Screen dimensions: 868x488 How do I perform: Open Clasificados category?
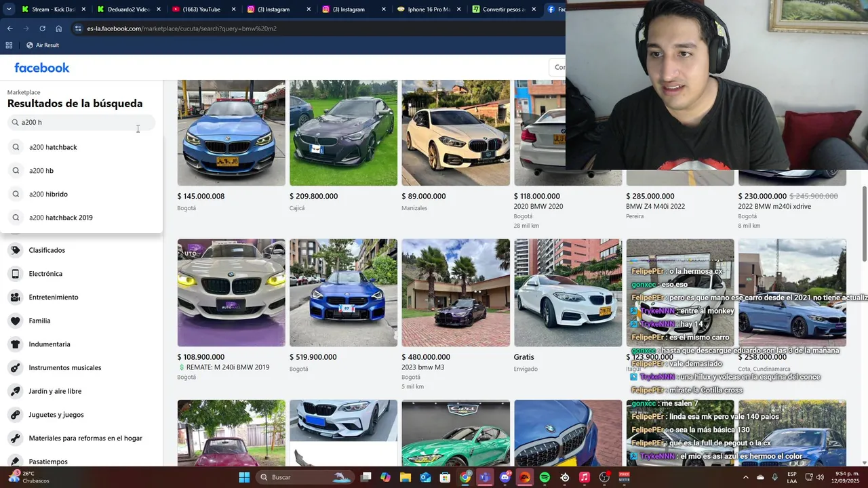81,250
